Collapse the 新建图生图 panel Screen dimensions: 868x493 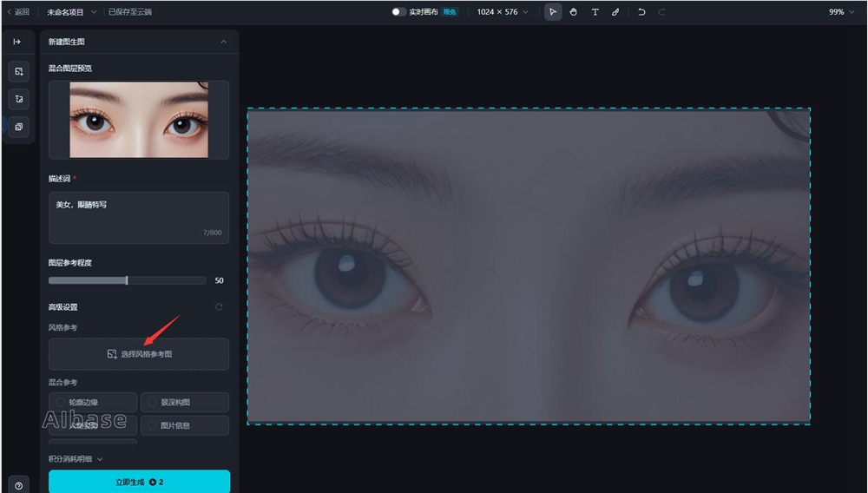(x=224, y=42)
